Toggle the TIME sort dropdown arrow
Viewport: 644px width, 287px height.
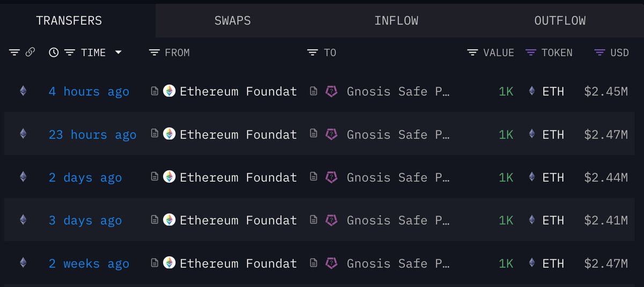118,52
